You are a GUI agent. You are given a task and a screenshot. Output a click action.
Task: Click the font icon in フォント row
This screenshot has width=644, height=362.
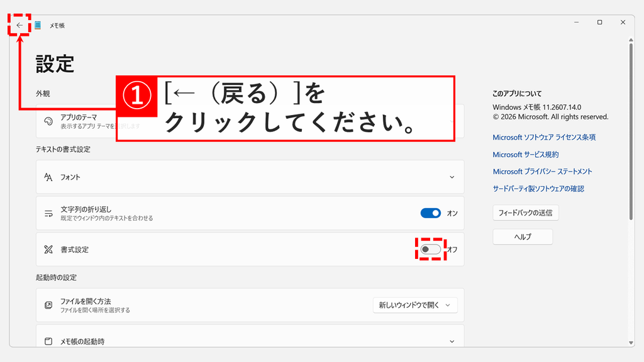(x=48, y=177)
